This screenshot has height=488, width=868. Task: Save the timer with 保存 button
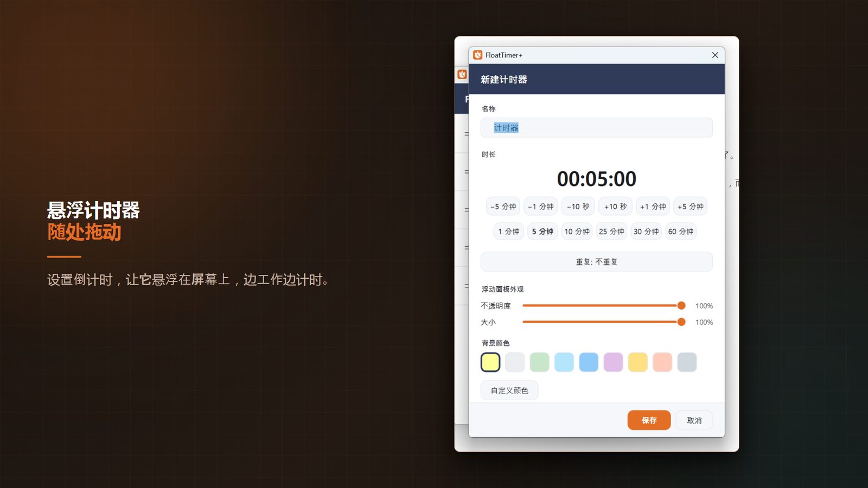pos(649,420)
